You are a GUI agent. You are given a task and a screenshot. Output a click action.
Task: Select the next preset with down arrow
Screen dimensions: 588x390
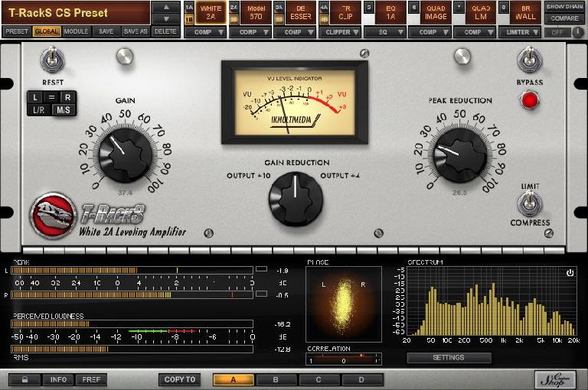tap(166, 18)
